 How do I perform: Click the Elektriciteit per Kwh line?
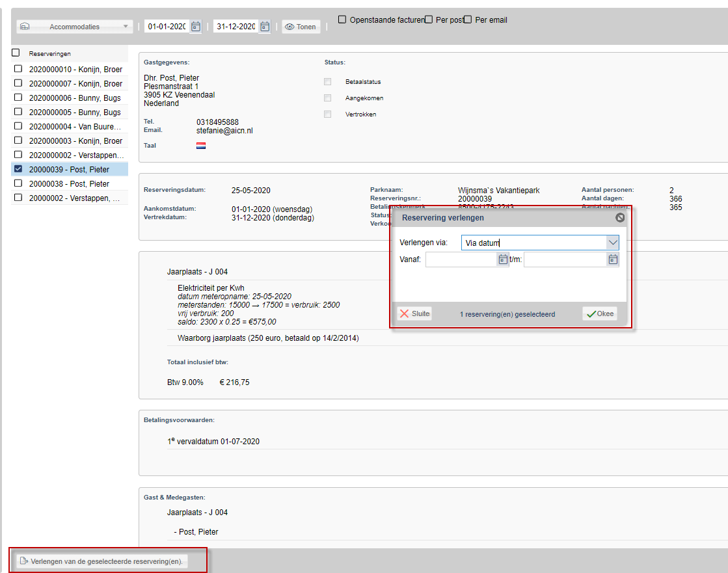click(211, 288)
